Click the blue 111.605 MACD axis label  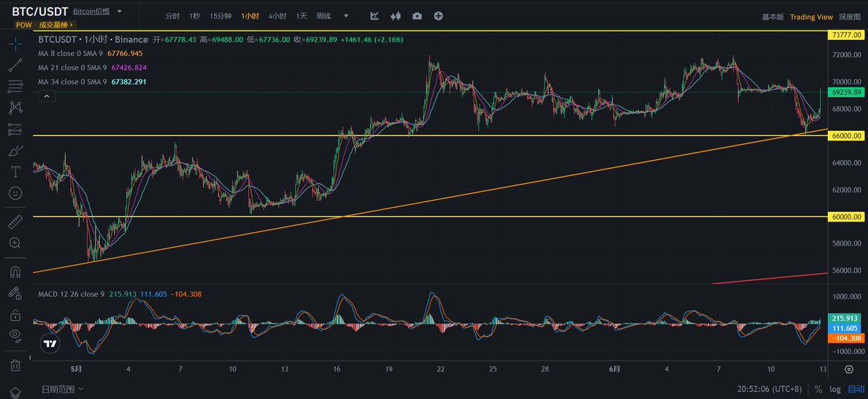845,328
